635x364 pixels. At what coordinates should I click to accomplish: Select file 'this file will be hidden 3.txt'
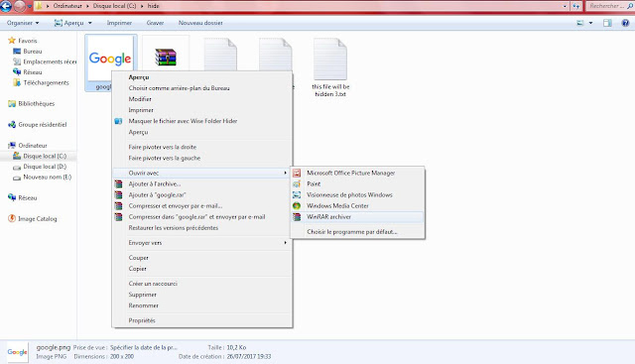point(330,67)
